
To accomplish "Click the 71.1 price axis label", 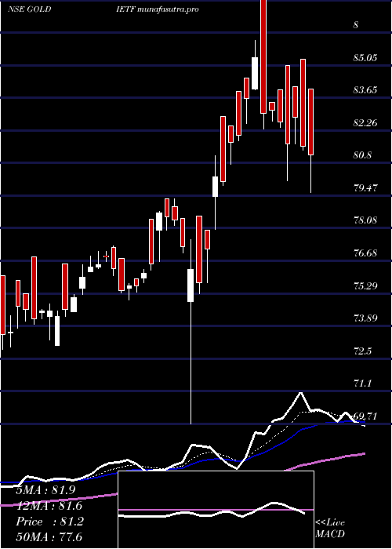I will point(363,384).
